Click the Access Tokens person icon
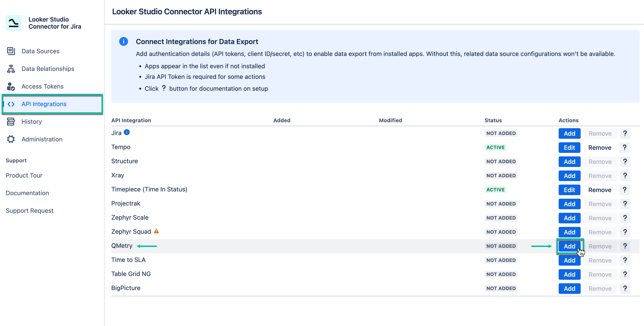 [x=11, y=86]
